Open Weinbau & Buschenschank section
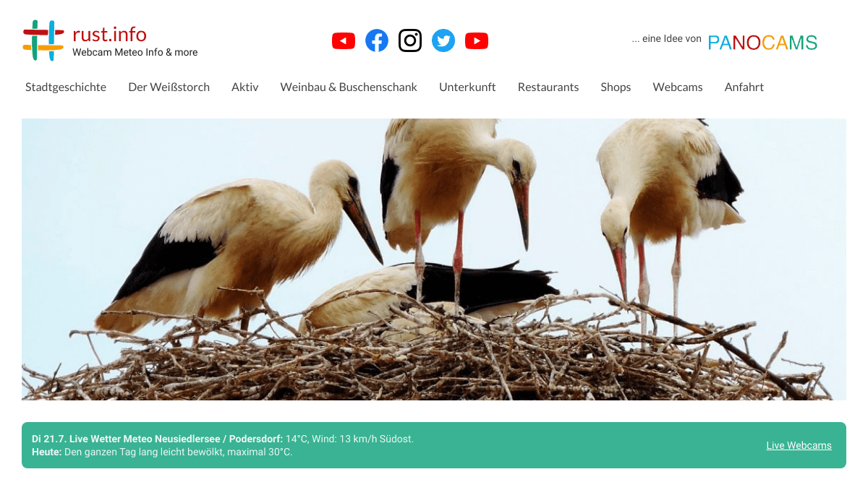The height and width of the screenshot is (477, 868). tap(349, 87)
